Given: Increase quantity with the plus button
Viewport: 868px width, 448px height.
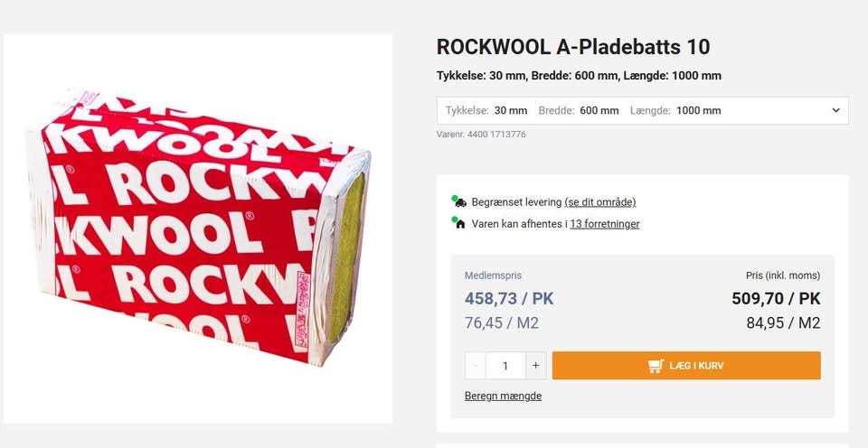Looking at the screenshot, I should click(535, 366).
